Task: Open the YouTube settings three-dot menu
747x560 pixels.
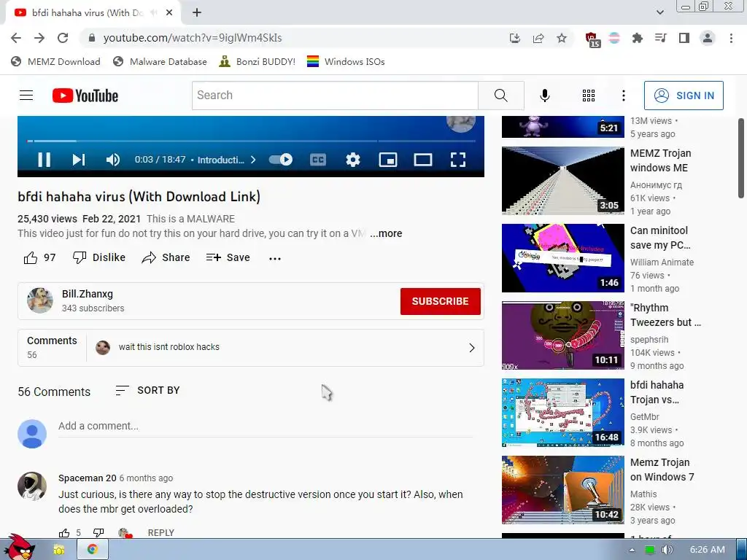Action: point(623,96)
